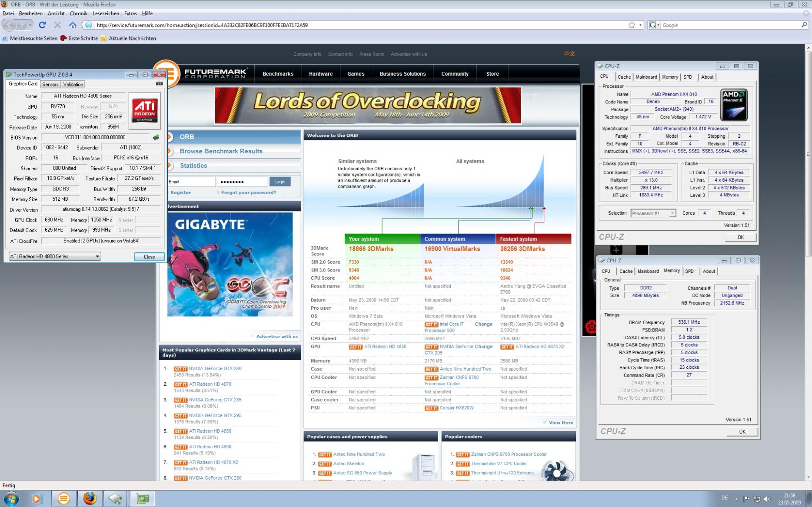Click the password input field
Screen dimensions: 812x507
point(242,182)
